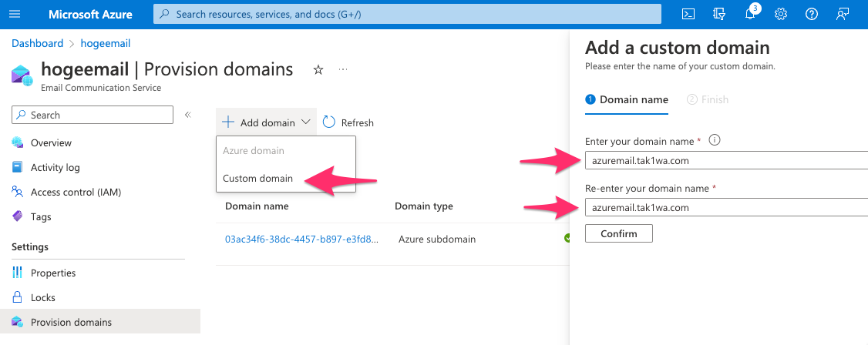Open the hamburger portal menu
Screen dimensions: 868x345
pos(15,15)
